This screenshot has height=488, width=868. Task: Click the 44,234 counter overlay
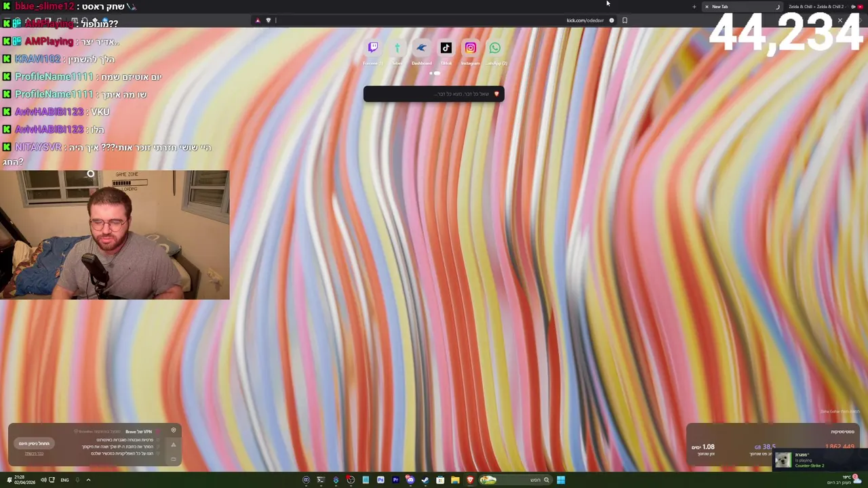(x=785, y=32)
